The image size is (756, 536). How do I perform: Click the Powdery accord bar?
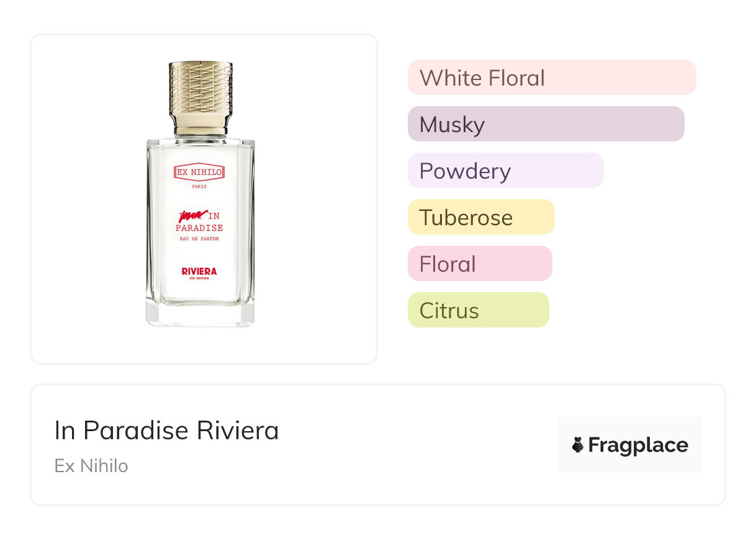coord(505,171)
